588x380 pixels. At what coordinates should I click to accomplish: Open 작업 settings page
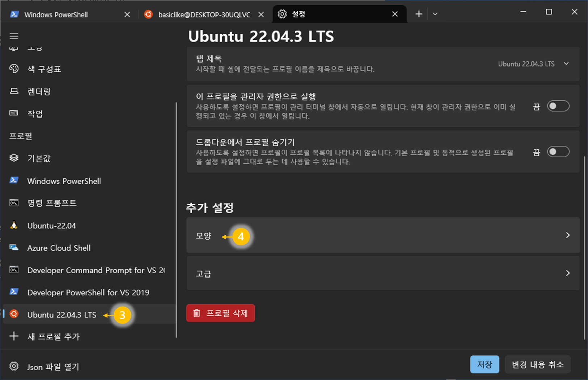pos(89,114)
